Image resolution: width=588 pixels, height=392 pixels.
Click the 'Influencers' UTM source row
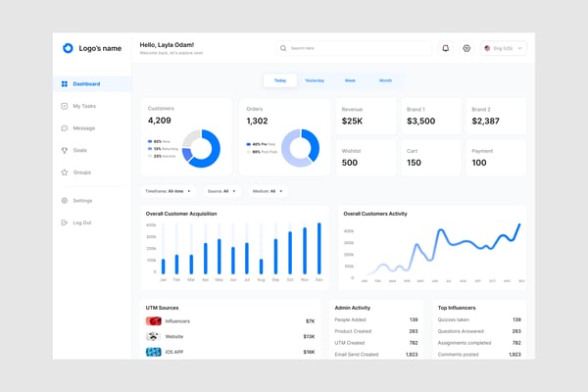(230, 321)
